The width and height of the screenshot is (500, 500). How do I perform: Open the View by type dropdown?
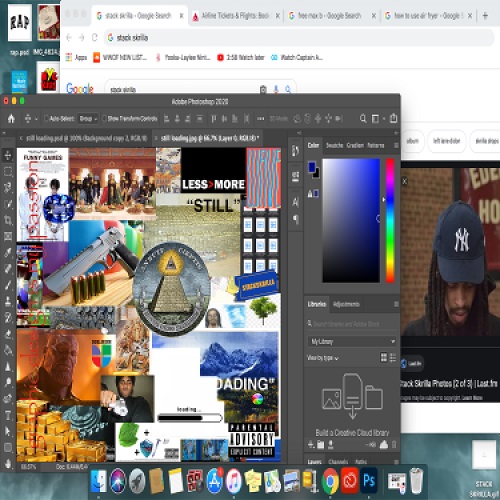(x=322, y=358)
